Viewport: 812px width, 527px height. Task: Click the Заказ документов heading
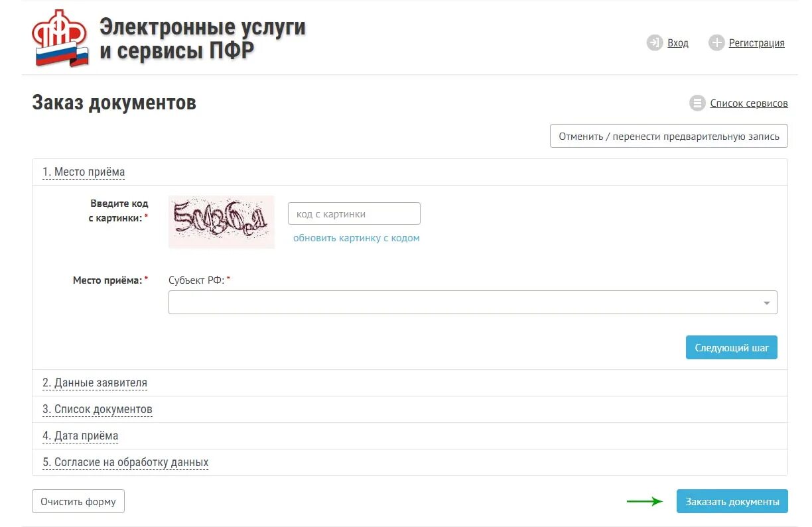pos(114,103)
